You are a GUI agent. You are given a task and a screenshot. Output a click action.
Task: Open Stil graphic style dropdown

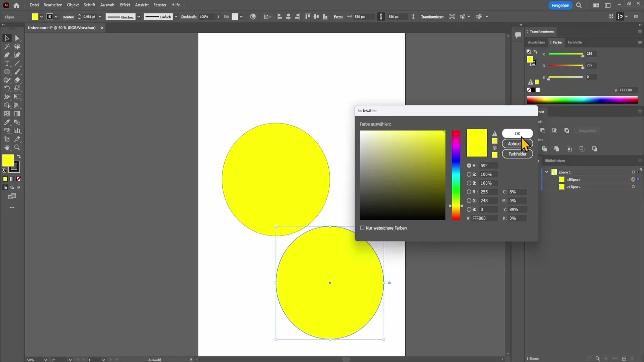pos(241,17)
